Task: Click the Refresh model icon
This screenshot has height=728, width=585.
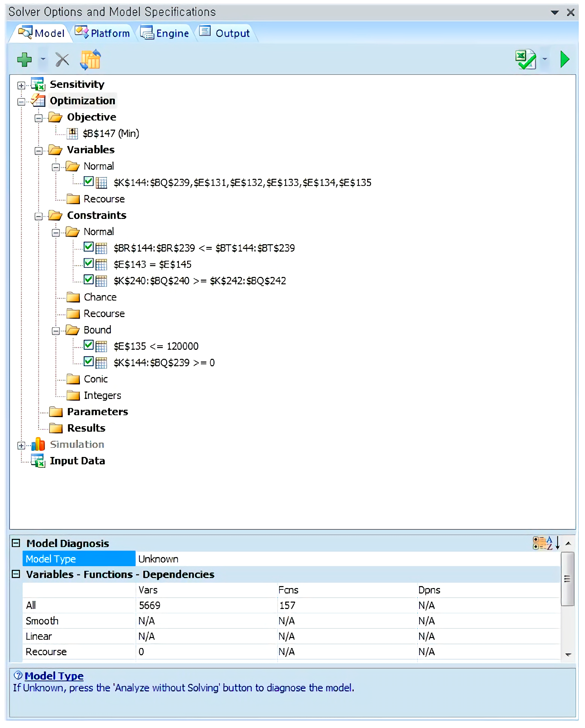Action: [x=90, y=60]
